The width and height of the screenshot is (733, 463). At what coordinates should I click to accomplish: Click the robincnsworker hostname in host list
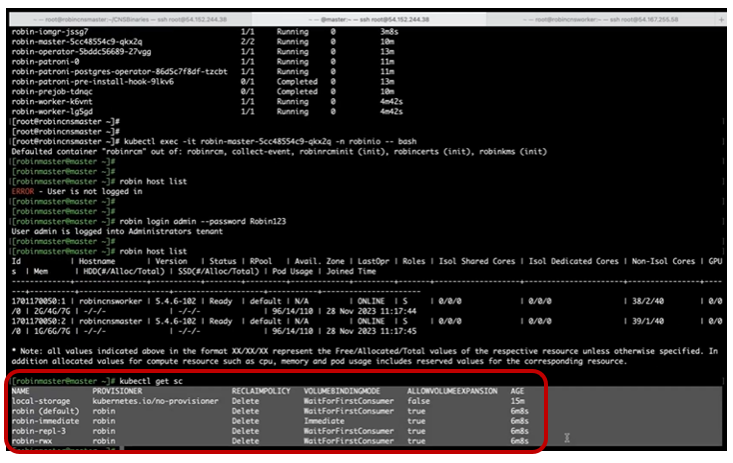point(110,301)
